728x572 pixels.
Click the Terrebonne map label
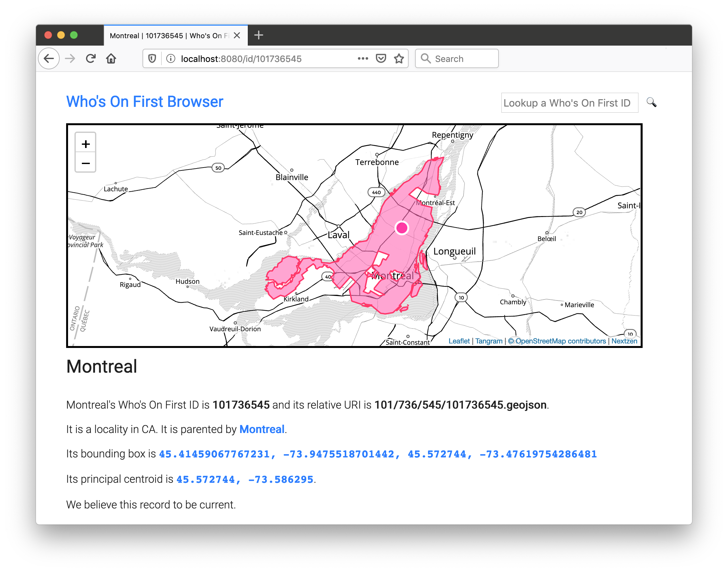click(x=377, y=162)
